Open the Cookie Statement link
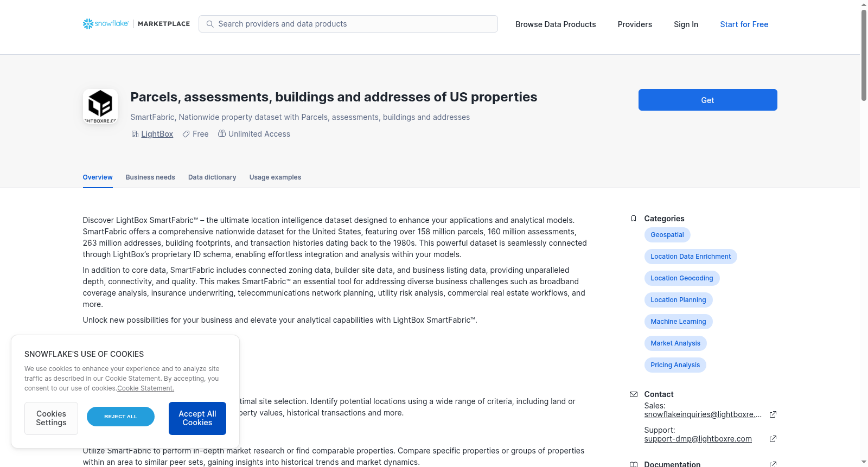Image resolution: width=868 pixels, height=467 pixels. [x=145, y=388]
